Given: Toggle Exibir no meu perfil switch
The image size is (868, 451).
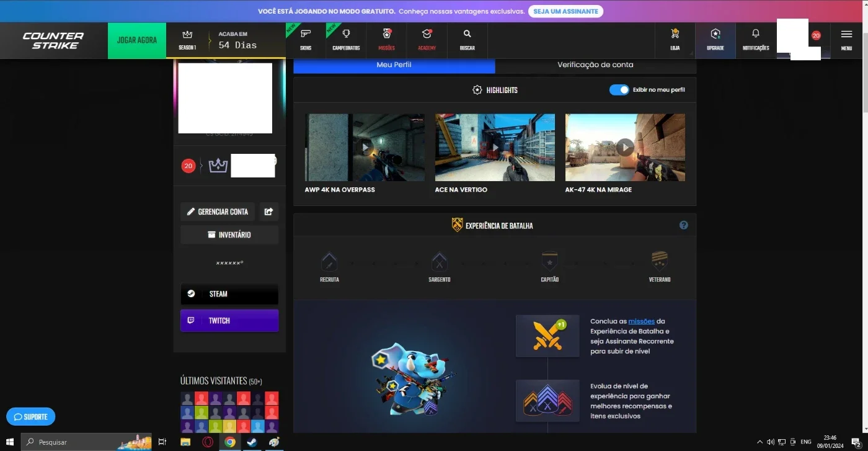Looking at the screenshot, I should pyautogui.click(x=619, y=90).
